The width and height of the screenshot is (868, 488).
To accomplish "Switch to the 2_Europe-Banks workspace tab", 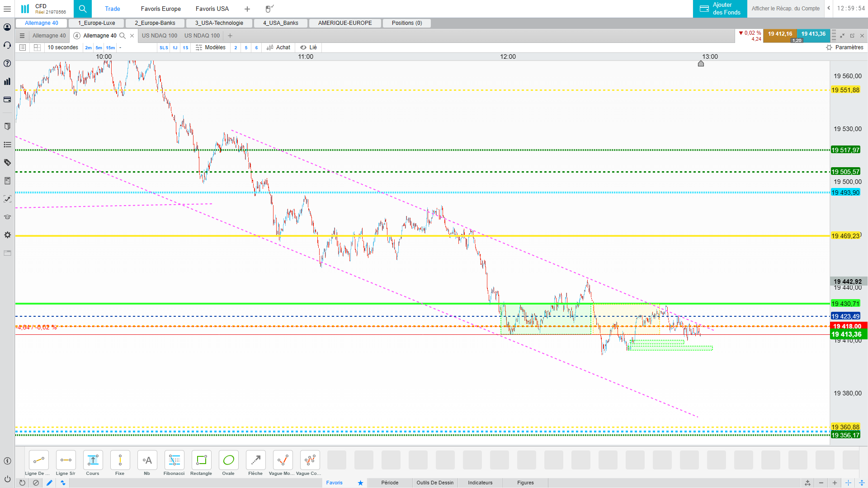I will pyautogui.click(x=155, y=23).
